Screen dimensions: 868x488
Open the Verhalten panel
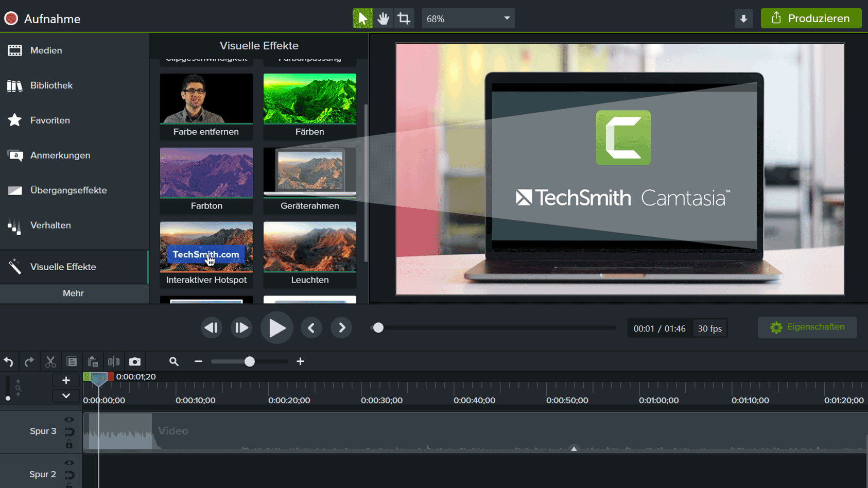click(x=50, y=225)
